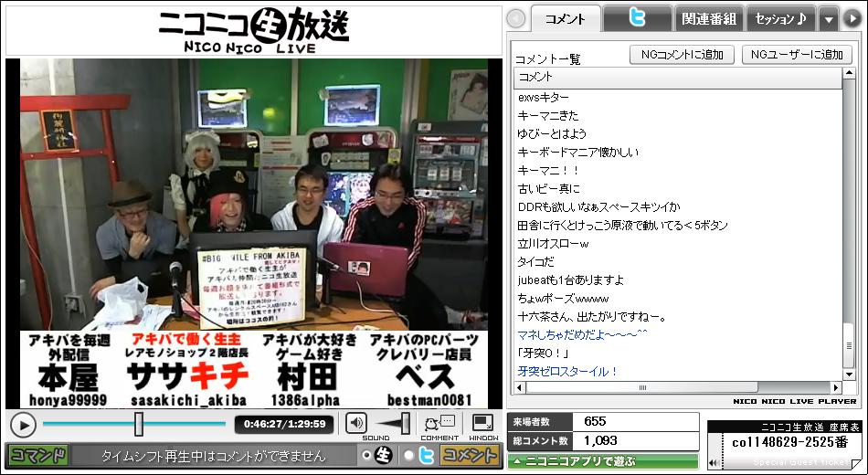Select comment 'キーマニきた'
The height and width of the screenshot is (475, 868).
(x=547, y=116)
